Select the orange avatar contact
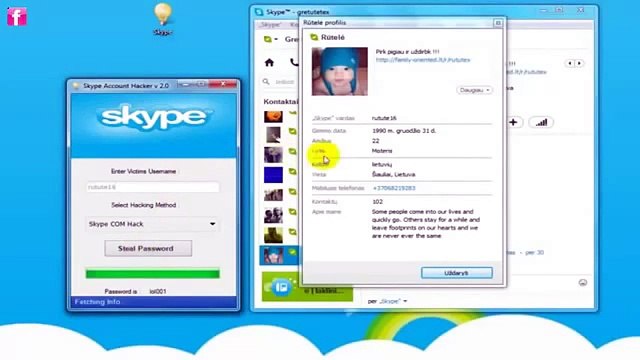The image size is (640, 360). [273, 116]
